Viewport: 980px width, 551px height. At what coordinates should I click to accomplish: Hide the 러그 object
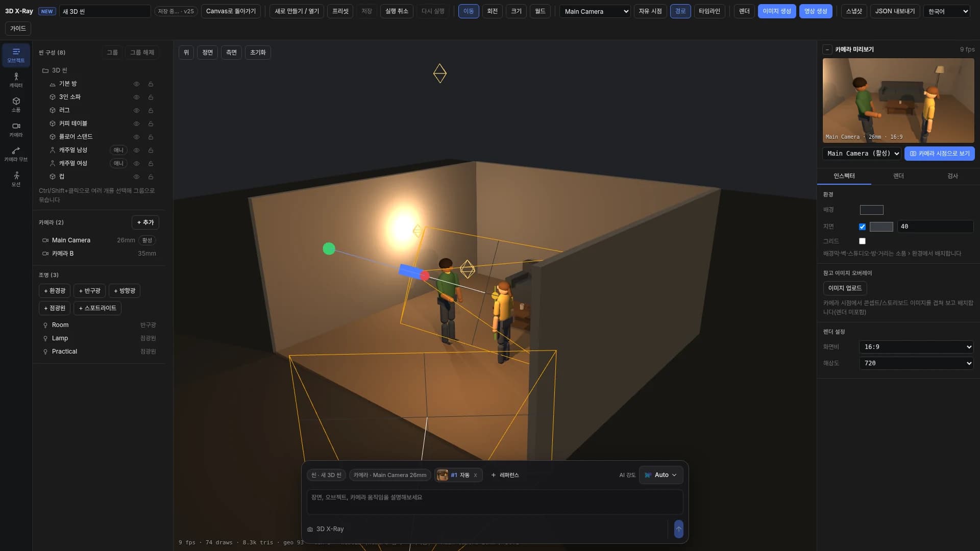coord(136,110)
